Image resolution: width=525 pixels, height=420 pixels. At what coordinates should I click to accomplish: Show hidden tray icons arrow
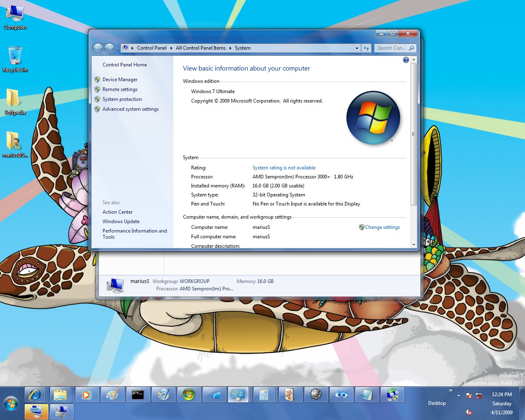click(459, 395)
